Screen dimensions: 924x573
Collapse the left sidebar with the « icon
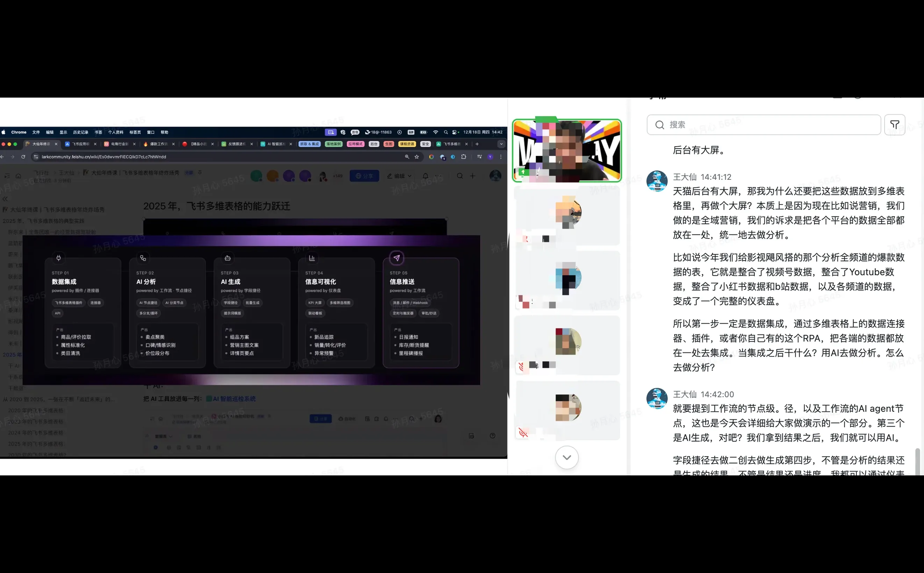pyautogui.click(x=5, y=199)
